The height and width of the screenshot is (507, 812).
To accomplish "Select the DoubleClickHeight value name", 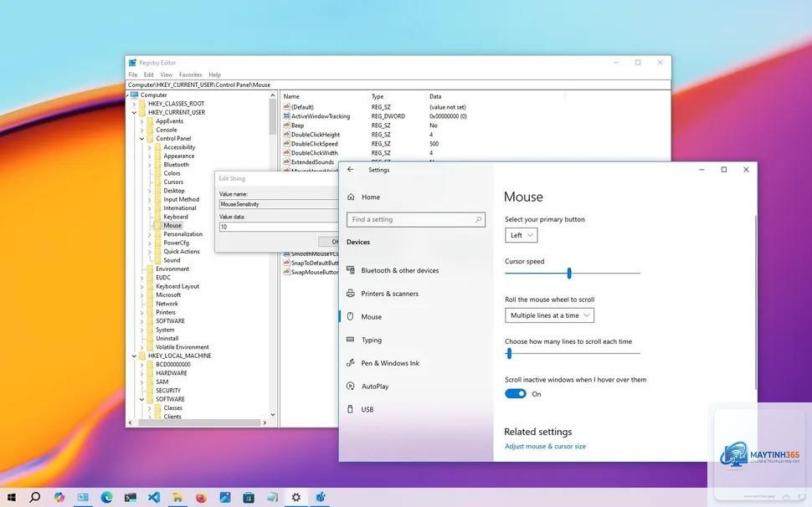I will pos(316,135).
